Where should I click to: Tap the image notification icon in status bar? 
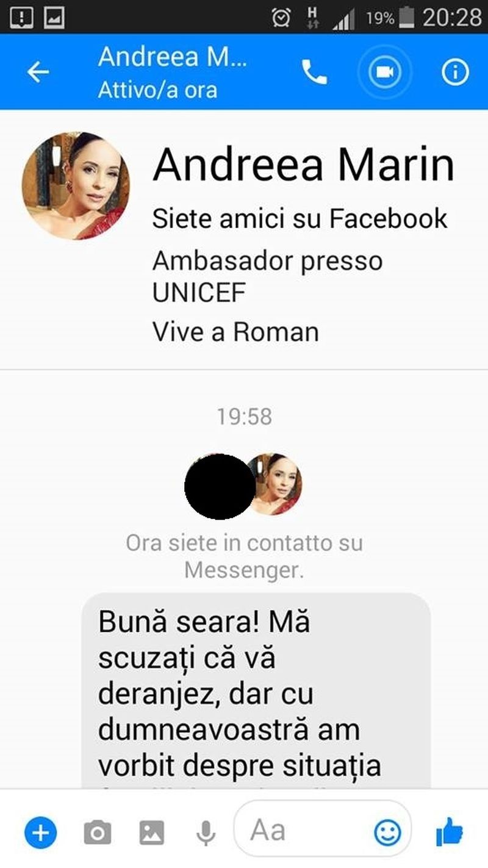pyautogui.click(x=54, y=18)
